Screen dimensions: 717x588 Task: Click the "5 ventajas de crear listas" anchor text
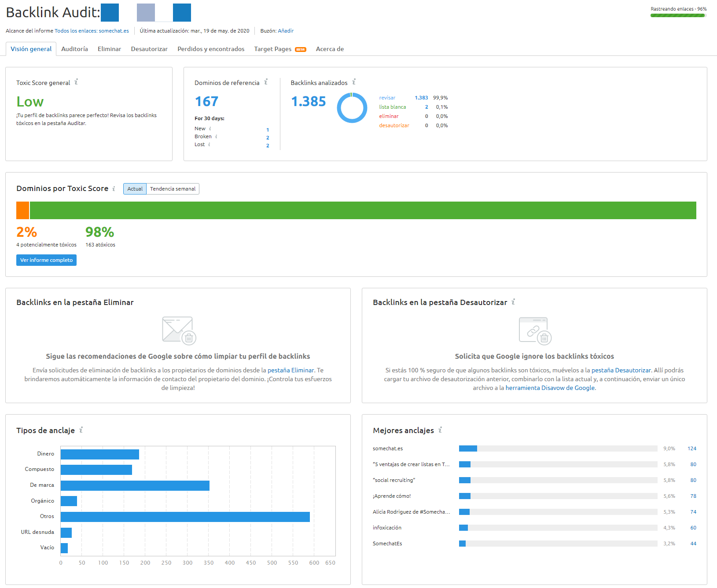point(411,464)
